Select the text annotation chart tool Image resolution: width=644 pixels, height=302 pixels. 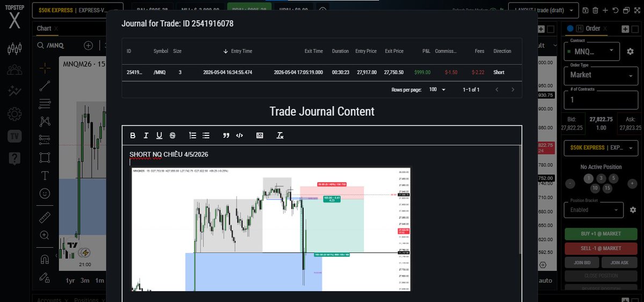[45, 176]
